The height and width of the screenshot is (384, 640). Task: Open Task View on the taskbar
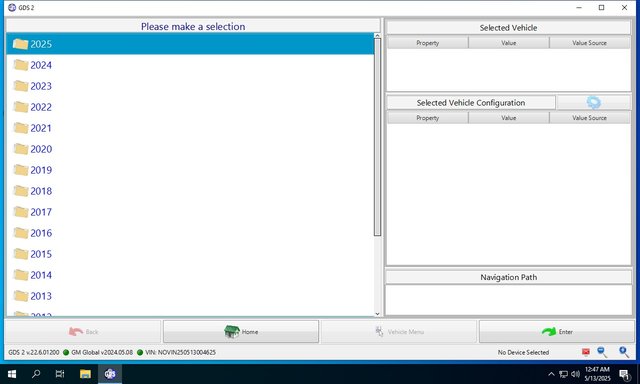tap(60, 374)
